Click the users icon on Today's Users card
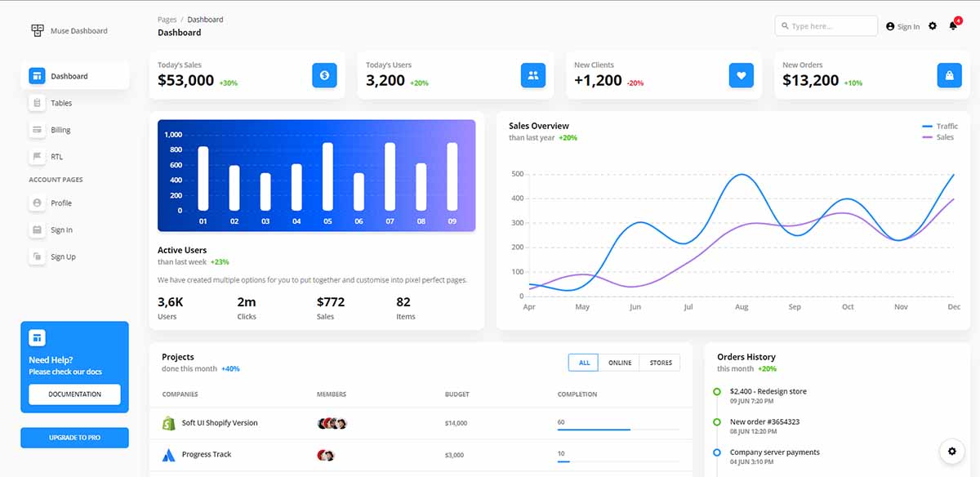980x477 pixels. tap(532, 75)
